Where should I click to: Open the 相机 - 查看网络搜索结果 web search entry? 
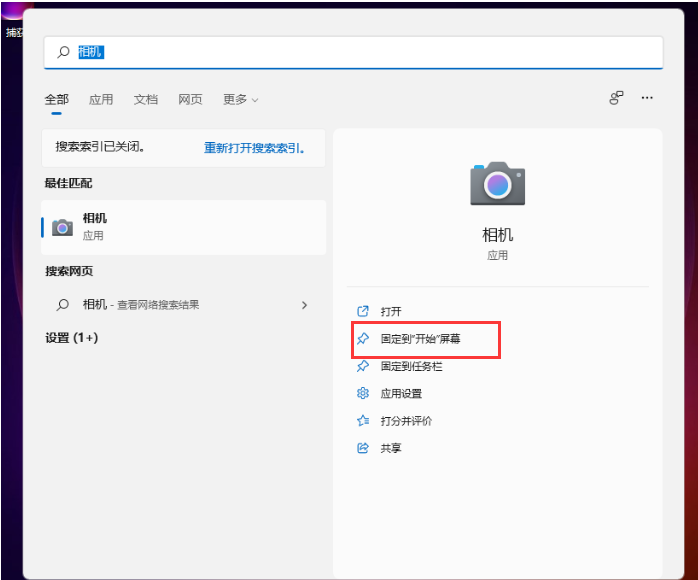pyautogui.click(x=183, y=305)
